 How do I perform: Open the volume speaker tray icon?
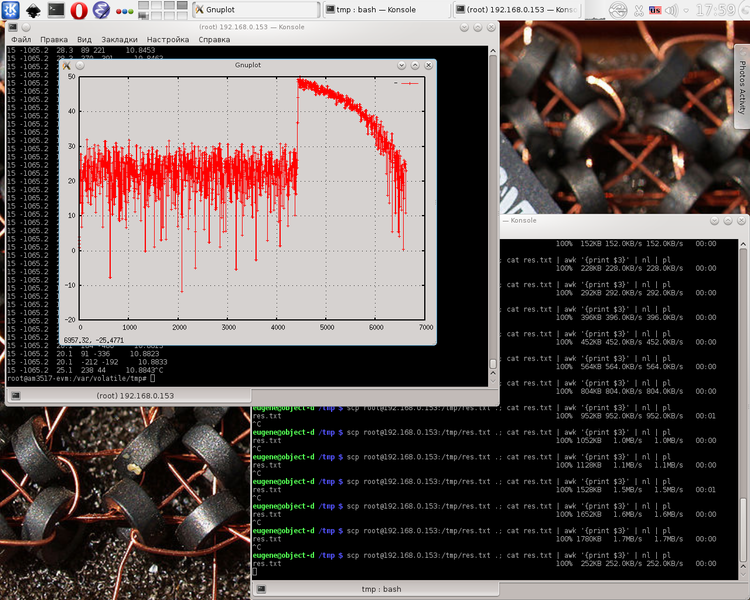(671, 10)
